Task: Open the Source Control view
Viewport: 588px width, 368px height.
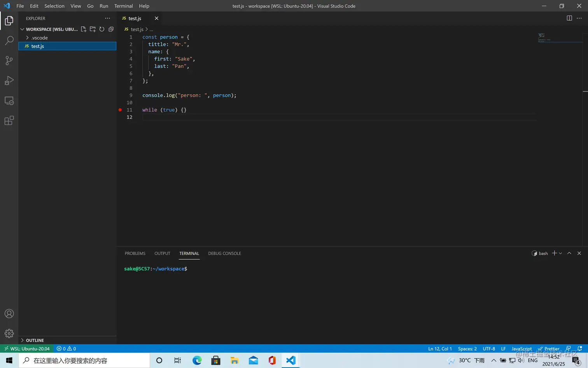Action: click(x=9, y=60)
